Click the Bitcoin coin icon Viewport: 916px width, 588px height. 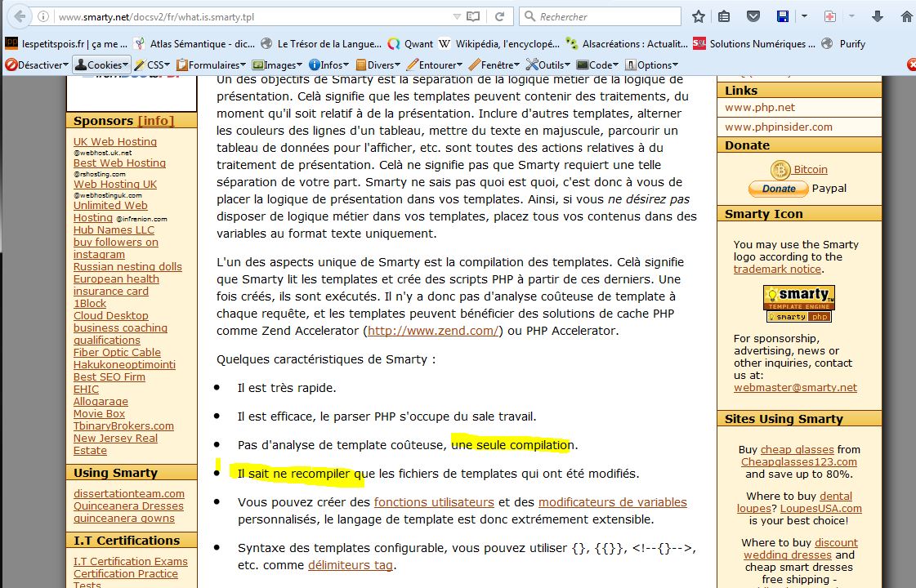pos(780,170)
